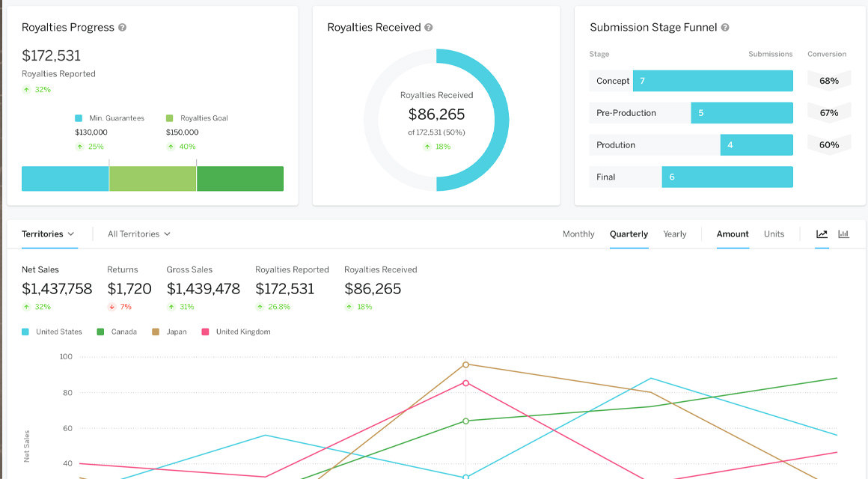Click the $130,000 Min. Guarantees amount
This screenshot has width=868, height=479.
coord(91,132)
